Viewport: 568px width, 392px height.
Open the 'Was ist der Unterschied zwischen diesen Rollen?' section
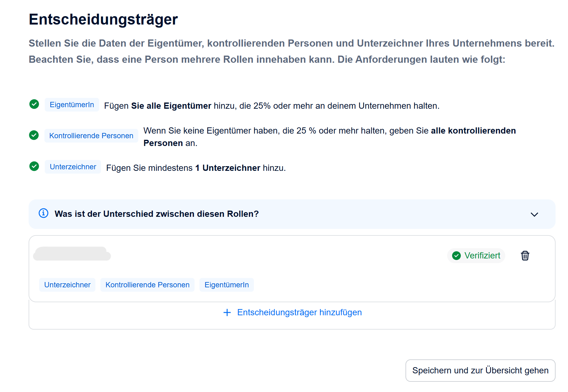(157, 214)
